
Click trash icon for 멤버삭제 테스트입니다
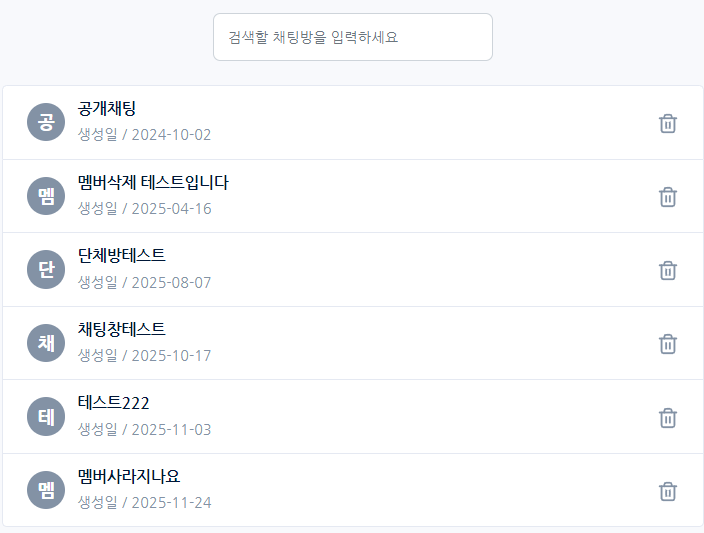click(x=668, y=197)
